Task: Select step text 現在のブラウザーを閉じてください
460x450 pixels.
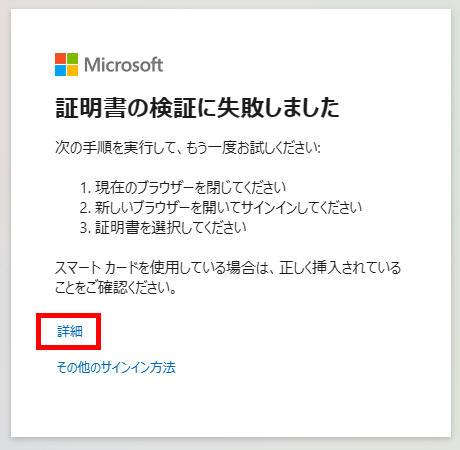Action: click(191, 187)
